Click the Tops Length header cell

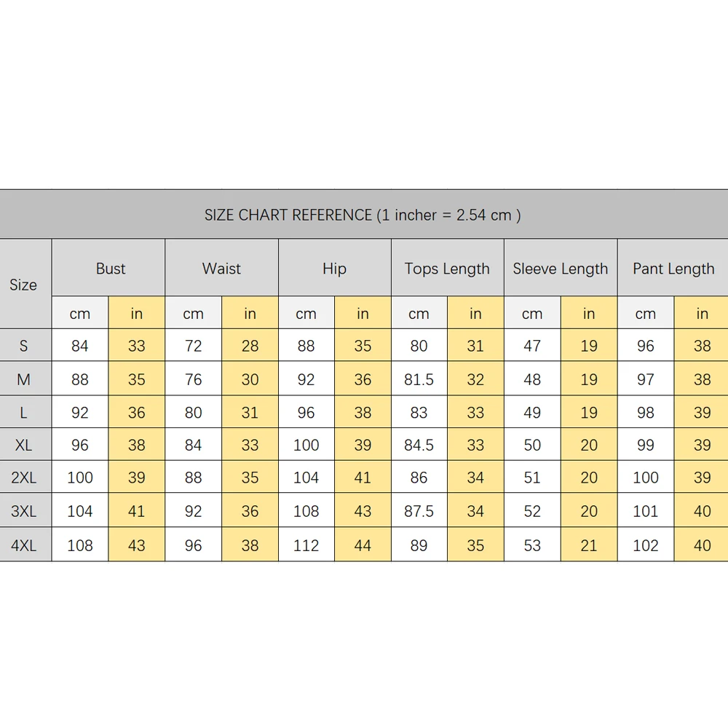[x=448, y=268]
